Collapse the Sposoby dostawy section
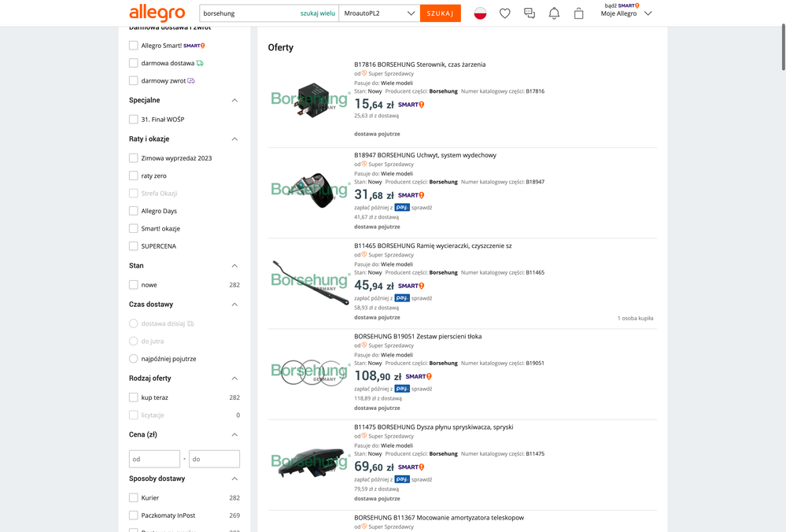 point(234,478)
